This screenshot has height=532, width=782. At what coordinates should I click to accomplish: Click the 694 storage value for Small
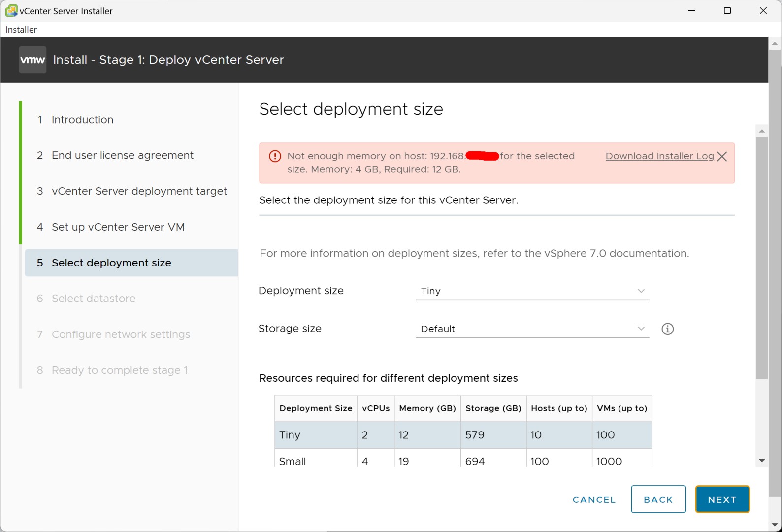(475, 462)
